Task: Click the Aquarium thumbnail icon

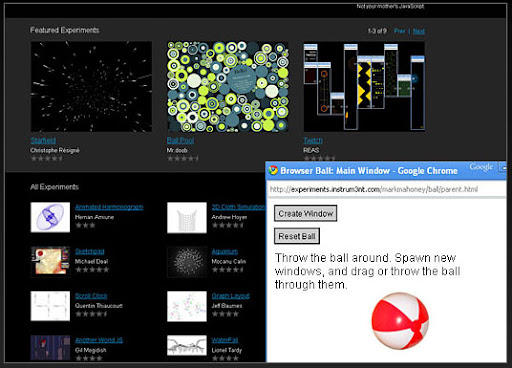Action: (x=187, y=261)
